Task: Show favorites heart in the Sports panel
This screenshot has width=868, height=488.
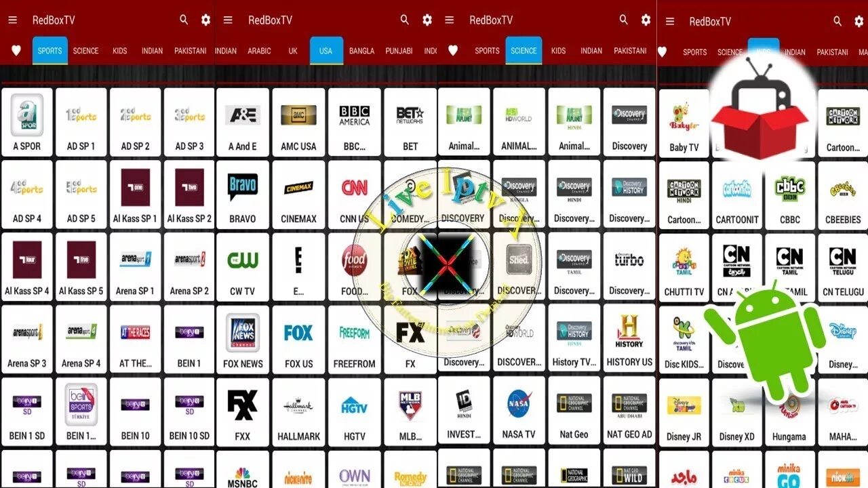Action: pyautogui.click(x=16, y=51)
